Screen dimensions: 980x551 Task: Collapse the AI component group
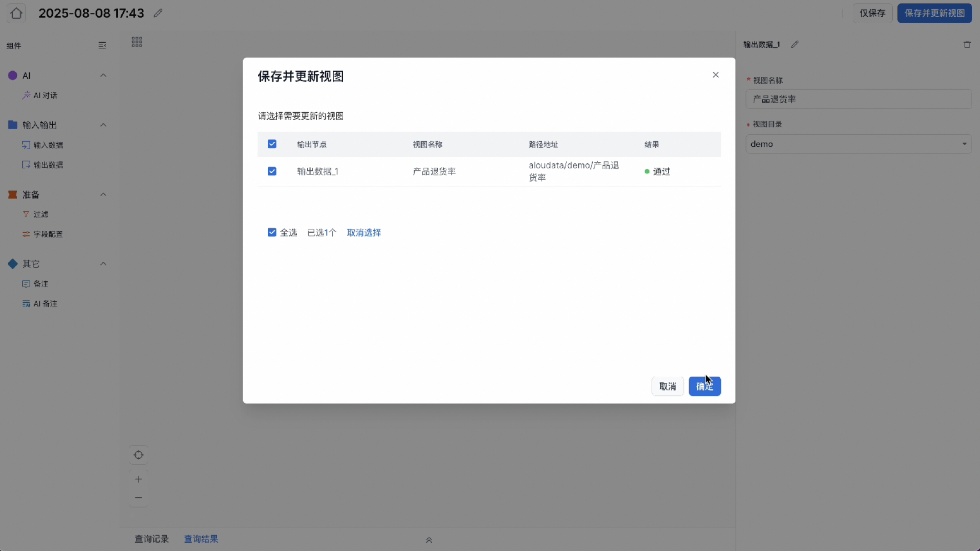[x=103, y=75]
